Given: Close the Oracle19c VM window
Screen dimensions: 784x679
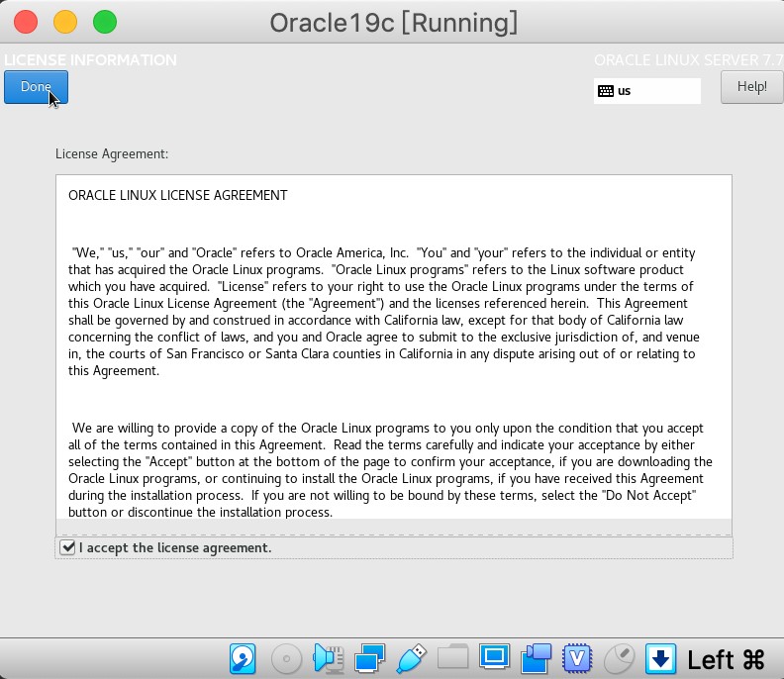Looking at the screenshot, I should 26,22.
